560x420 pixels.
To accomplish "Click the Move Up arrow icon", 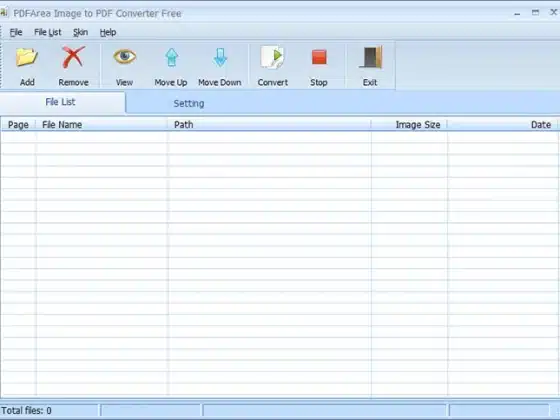I will coord(172,58).
